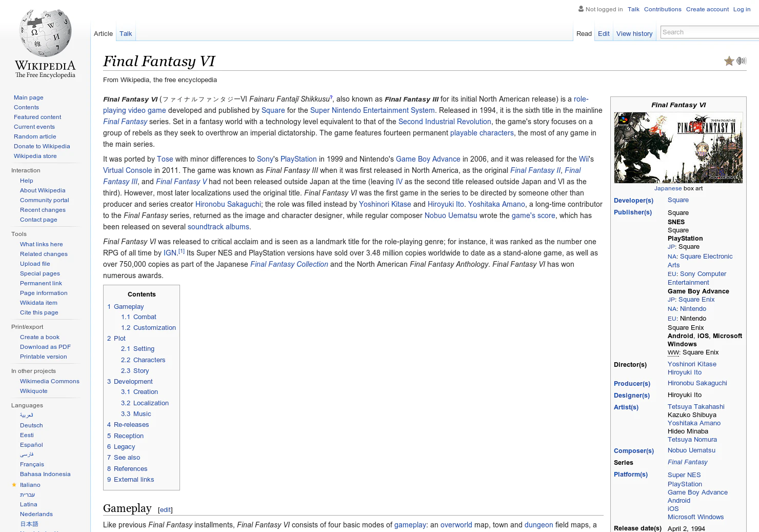This screenshot has height=532, width=759.
Task: Open Game Boy Advance link in article text
Action: [428, 159]
